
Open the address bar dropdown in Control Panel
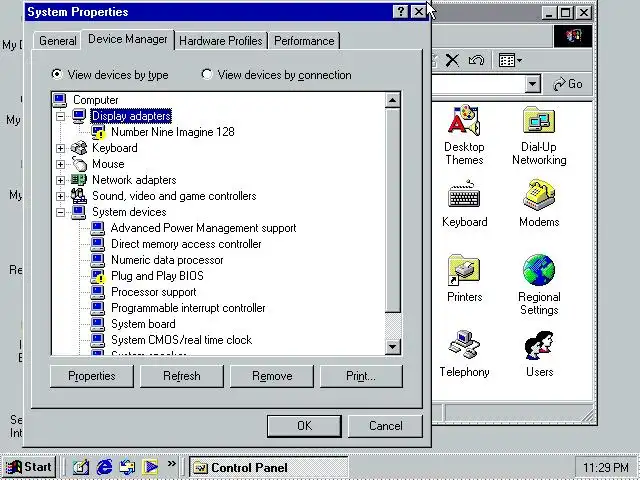pyautogui.click(x=532, y=84)
